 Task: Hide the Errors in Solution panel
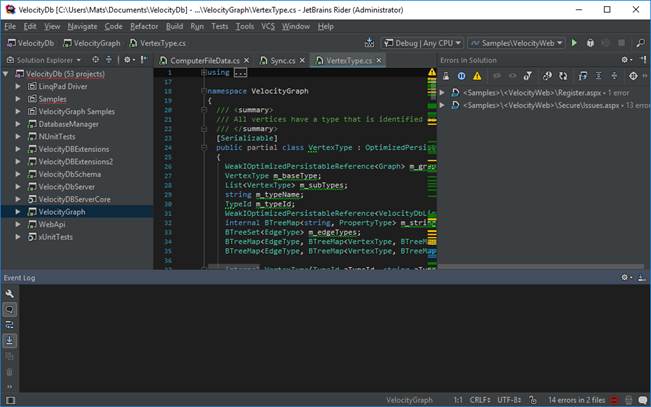coord(644,60)
